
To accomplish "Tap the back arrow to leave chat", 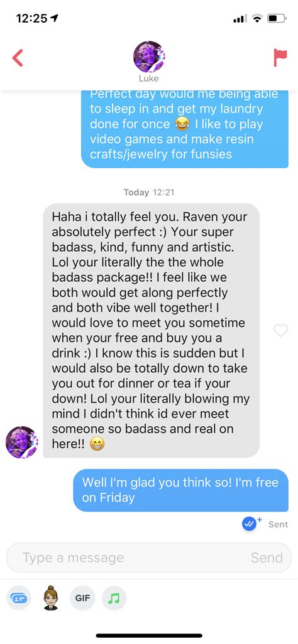I will tap(17, 58).
